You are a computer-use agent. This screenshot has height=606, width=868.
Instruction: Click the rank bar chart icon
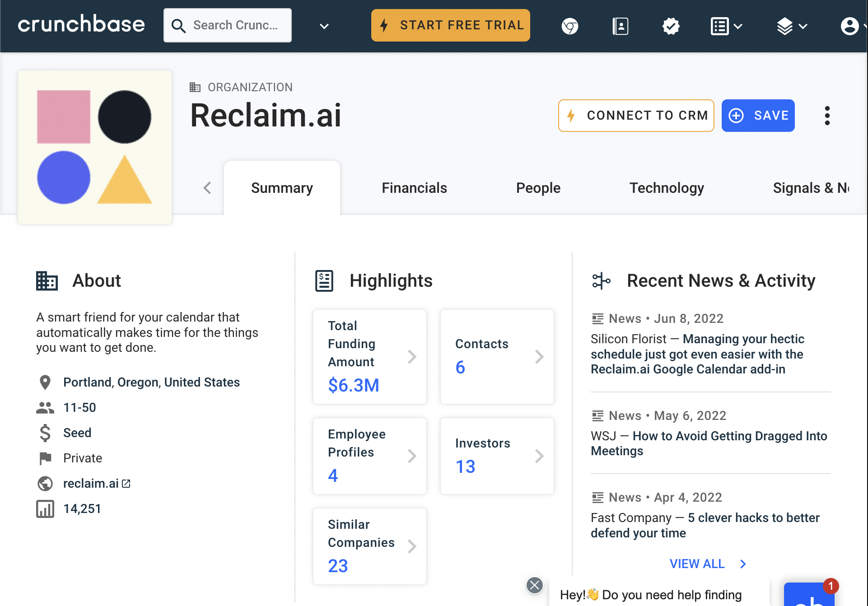click(45, 509)
